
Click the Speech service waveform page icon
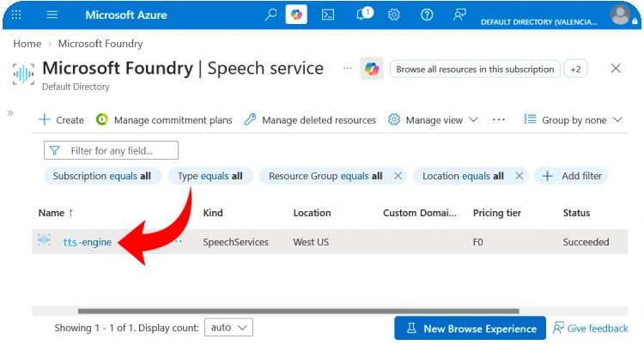click(x=23, y=75)
